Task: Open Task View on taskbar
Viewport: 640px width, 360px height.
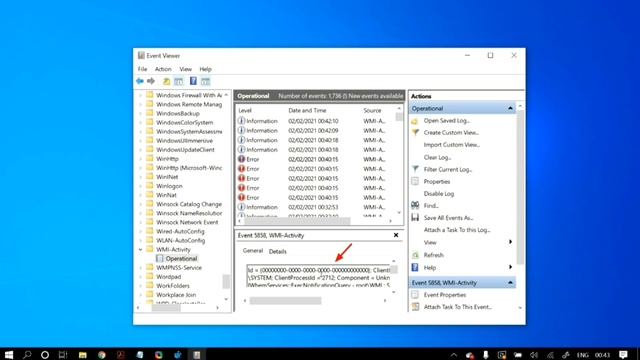Action: tap(63, 354)
